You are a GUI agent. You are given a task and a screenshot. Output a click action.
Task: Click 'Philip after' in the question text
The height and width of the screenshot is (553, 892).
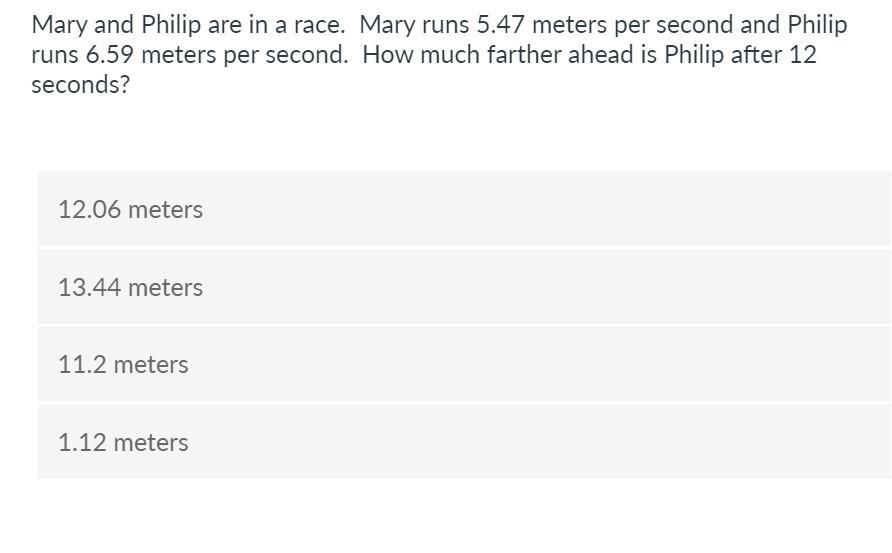[723, 56]
